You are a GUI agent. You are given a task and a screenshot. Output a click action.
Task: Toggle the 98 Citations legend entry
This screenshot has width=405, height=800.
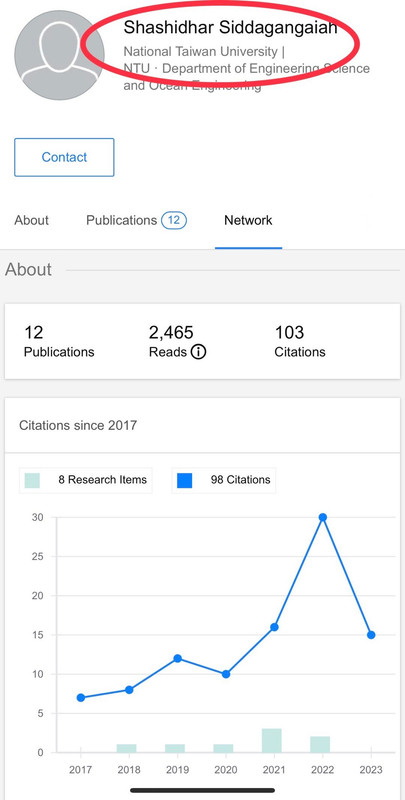click(x=224, y=480)
